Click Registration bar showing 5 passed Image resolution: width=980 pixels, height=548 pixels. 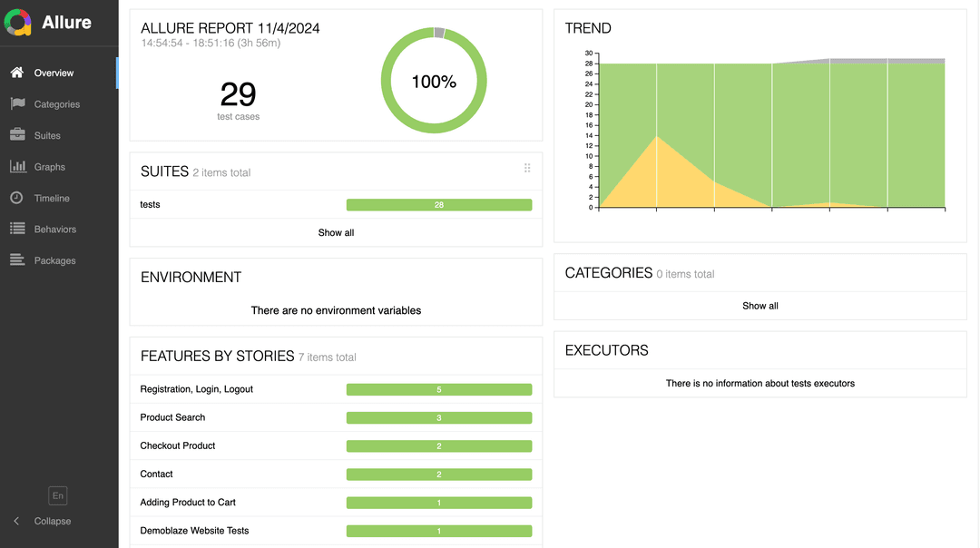coord(439,390)
